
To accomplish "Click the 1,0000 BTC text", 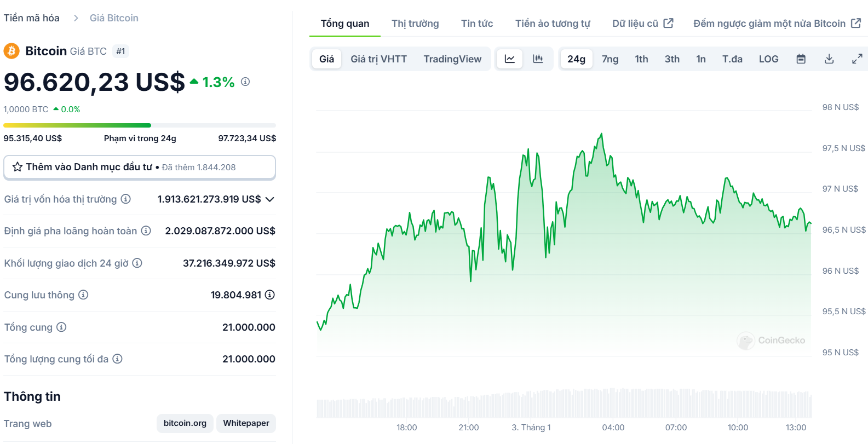I will (x=26, y=109).
